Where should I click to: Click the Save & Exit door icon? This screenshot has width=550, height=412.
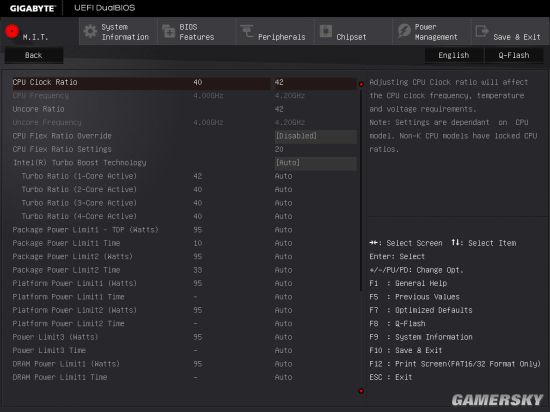click(482, 31)
